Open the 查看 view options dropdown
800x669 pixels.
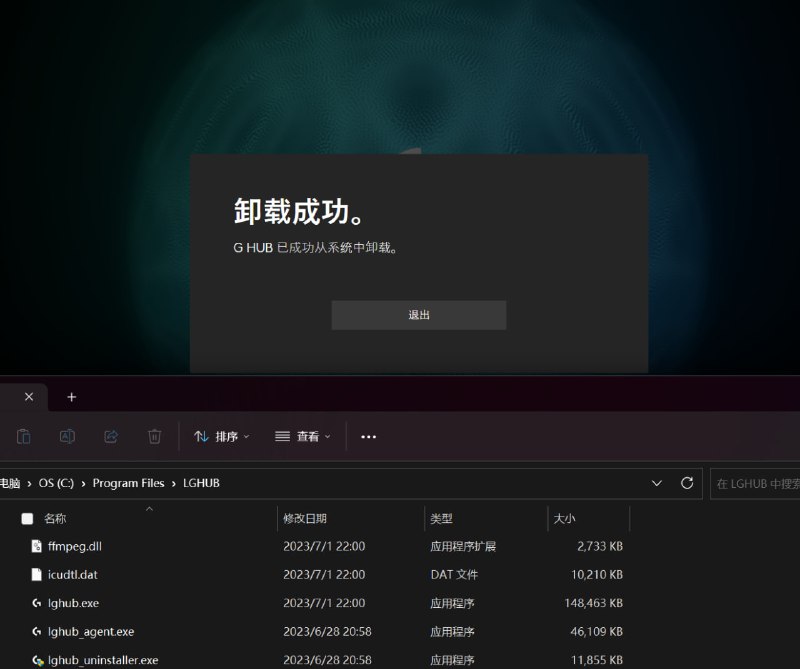[303, 437]
